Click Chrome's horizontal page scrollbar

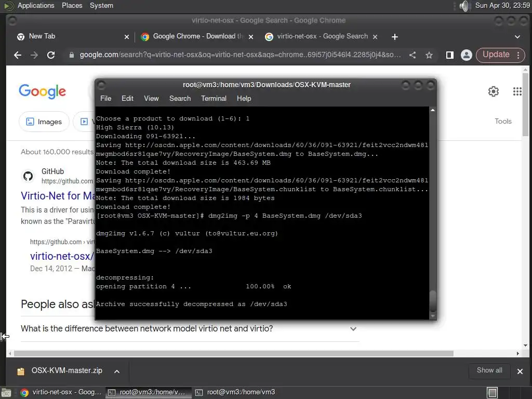[233, 353]
